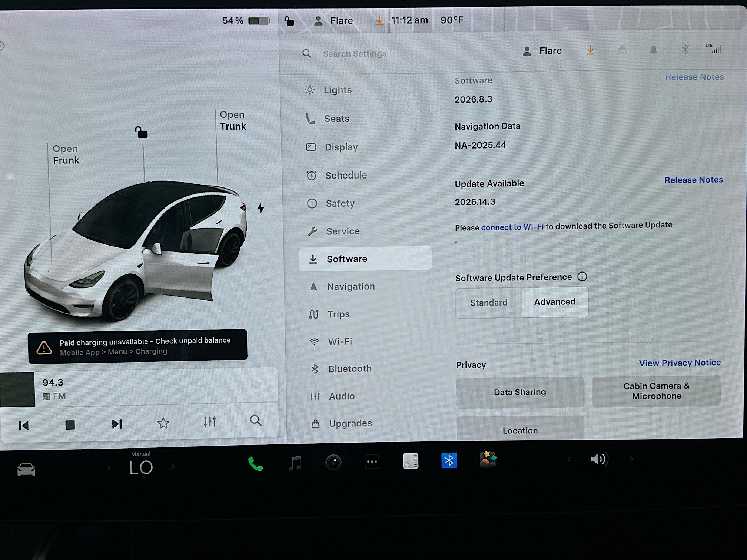Viewport: 747px width, 560px height.
Task: Tap the lock icon in the top status bar
Action: (x=289, y=21)
